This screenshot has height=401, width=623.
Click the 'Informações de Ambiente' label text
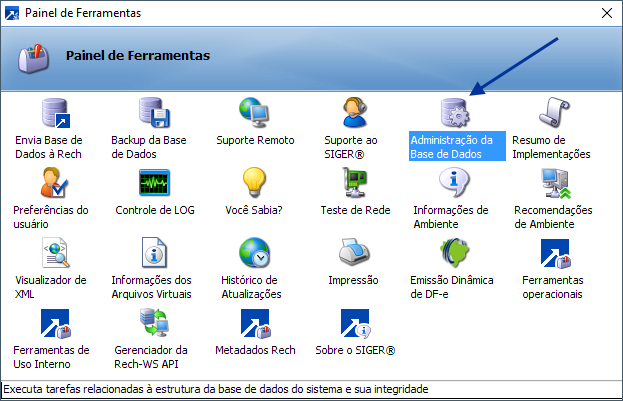click(451, 217)
